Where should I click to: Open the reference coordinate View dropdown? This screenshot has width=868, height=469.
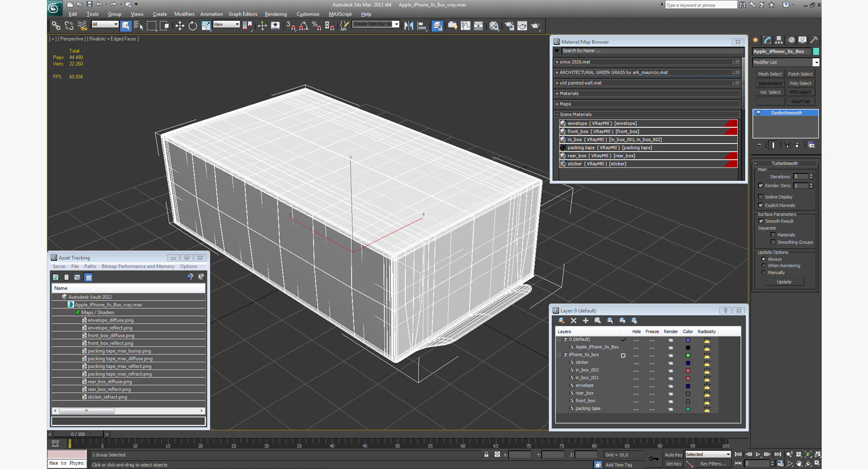(x=226, y=25)
